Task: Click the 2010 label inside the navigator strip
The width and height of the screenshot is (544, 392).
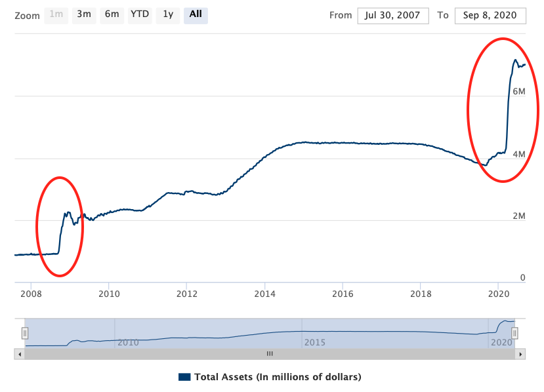Action: pyautogui.click(x=129, y=342)
